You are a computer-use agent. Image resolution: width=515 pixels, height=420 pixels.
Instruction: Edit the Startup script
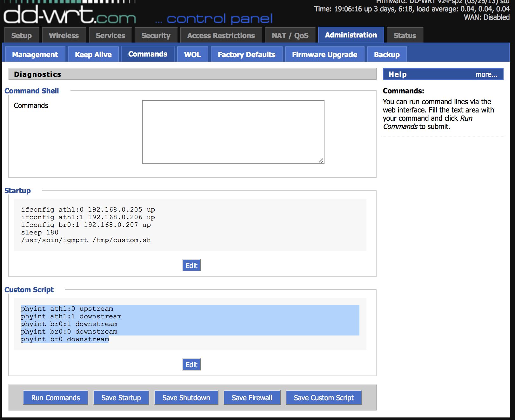tap(191, 265)
